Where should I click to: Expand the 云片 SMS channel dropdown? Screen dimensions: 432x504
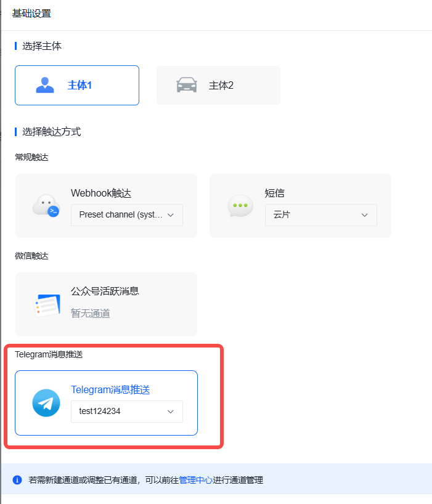(x=321, y=214)
